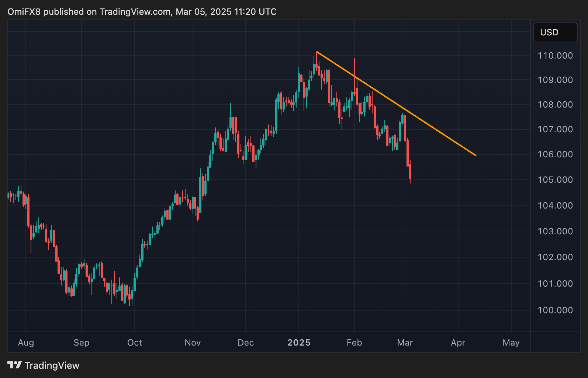The image size is (588, 378).
Task: Click the Aug label on time axis
Action: pos(26,343)
